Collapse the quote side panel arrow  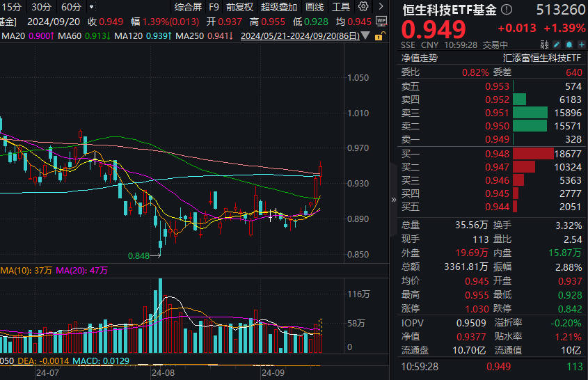click(x=393, y=200)
